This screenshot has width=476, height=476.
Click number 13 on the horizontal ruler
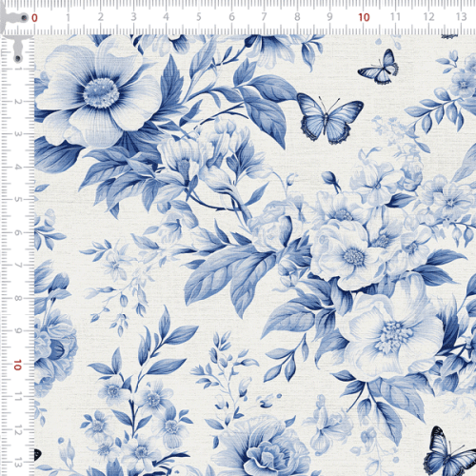462,16
